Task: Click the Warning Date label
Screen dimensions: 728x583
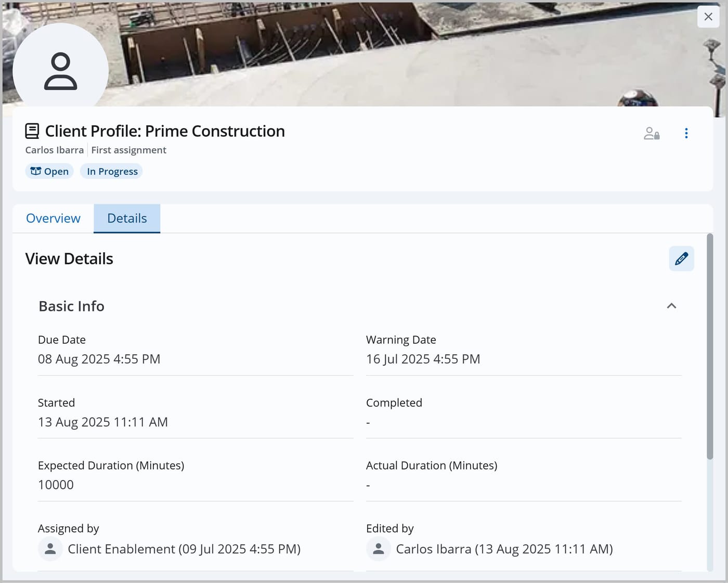Action: pos(401,340)
